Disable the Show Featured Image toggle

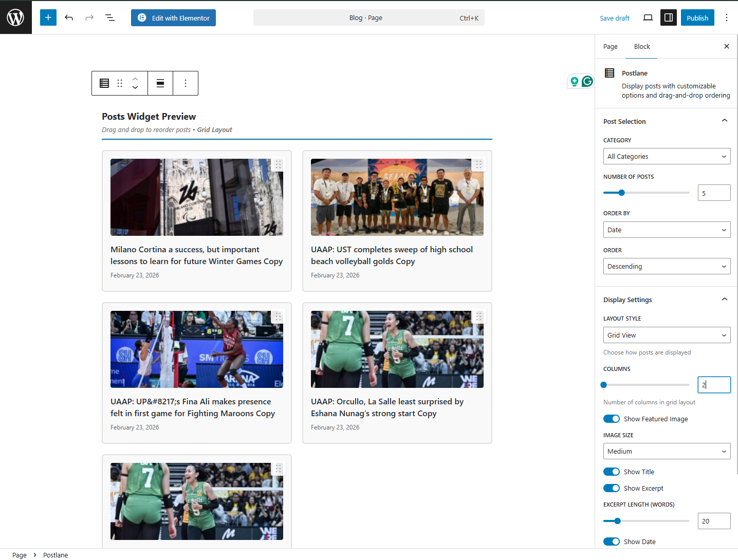click(x=611, y=419)
